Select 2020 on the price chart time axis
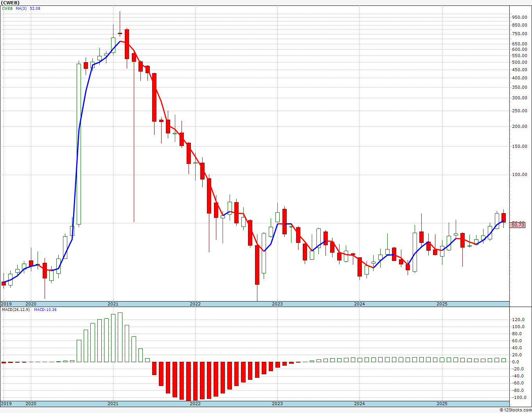 point(31,304)
